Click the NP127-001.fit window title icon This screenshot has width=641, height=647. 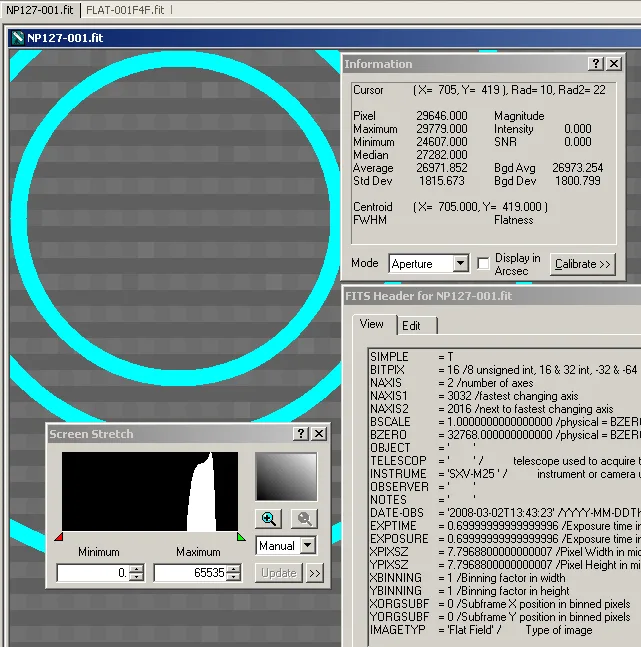click(17, 38)
